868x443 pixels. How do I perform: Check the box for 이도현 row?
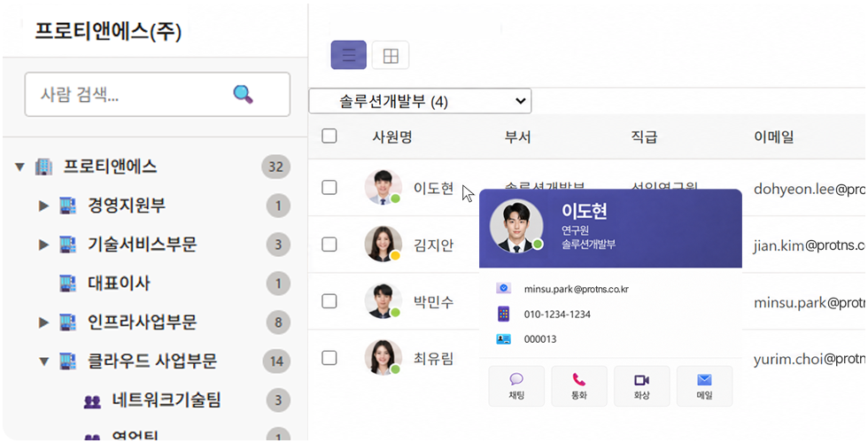(x=329, y=187)
